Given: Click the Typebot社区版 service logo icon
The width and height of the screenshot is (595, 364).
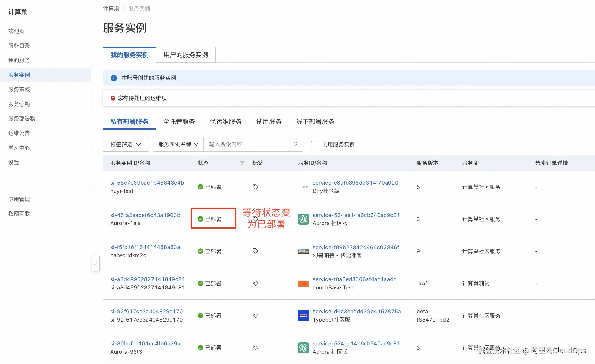Looking at the screenshot, I should (x=303, y=316).
